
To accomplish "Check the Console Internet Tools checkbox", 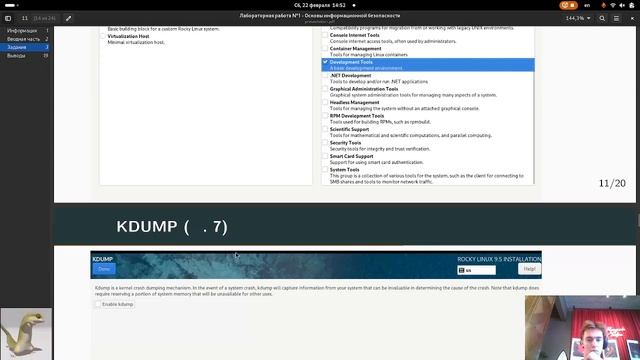I will point(325,35).
